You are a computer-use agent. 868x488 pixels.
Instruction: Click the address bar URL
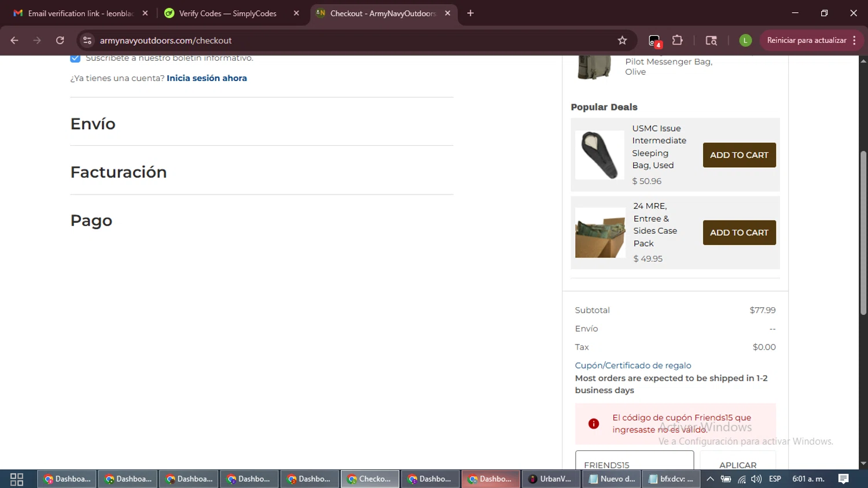(165, 41)
